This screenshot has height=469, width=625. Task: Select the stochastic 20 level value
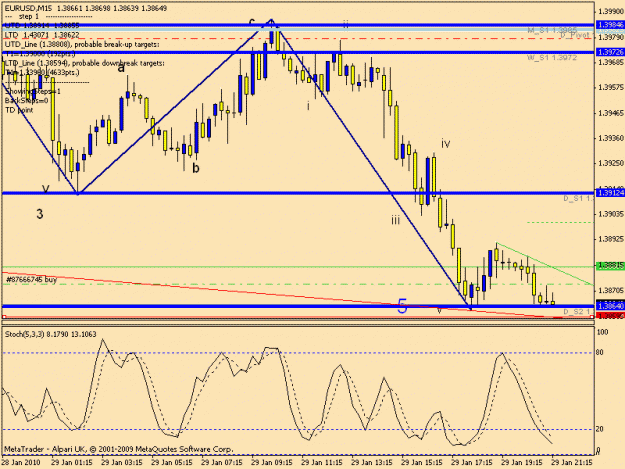pos(599,429)
